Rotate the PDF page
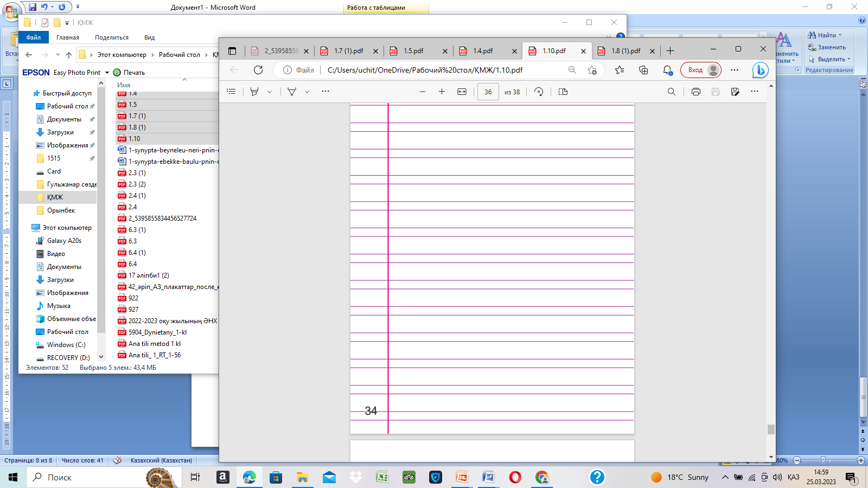 coord(539,92)
